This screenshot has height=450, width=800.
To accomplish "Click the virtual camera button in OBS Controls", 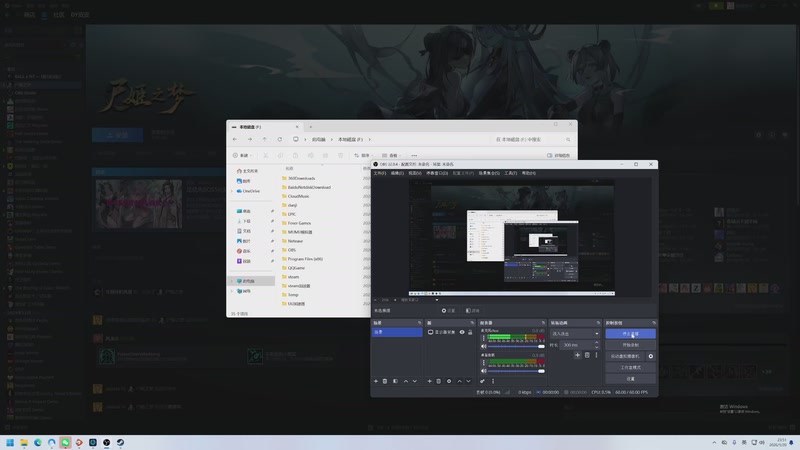I will (x=625, y=356).
